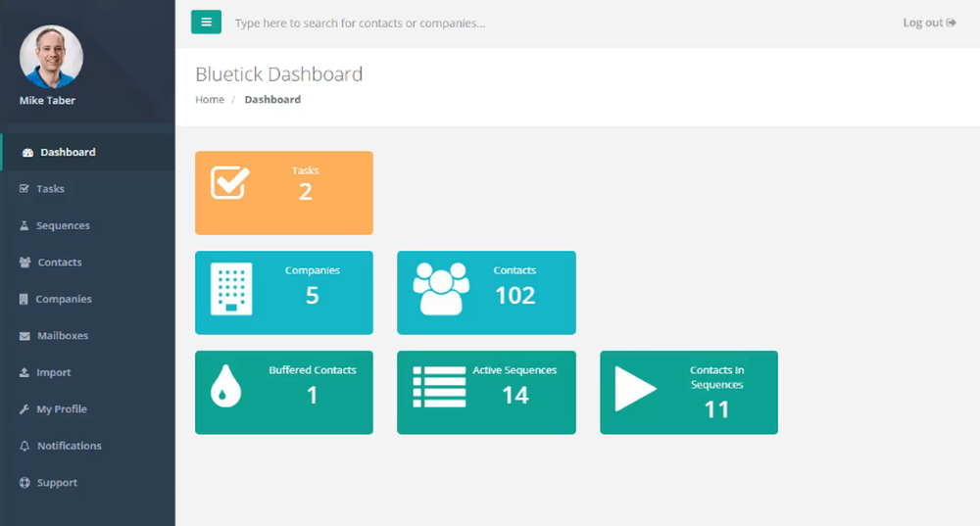Click the checkbox icon on Tasks card

(x=230, y=182)
